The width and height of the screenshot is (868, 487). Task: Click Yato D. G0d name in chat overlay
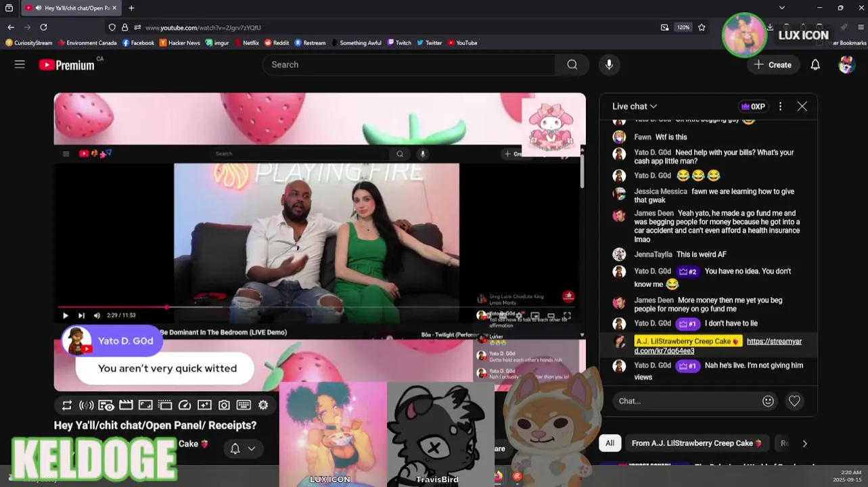125,341
